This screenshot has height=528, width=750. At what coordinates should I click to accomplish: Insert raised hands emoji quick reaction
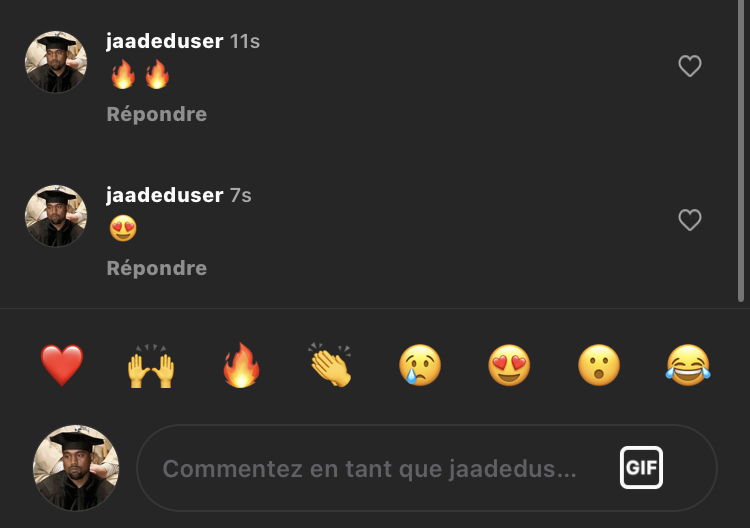[x=151, y=365]
